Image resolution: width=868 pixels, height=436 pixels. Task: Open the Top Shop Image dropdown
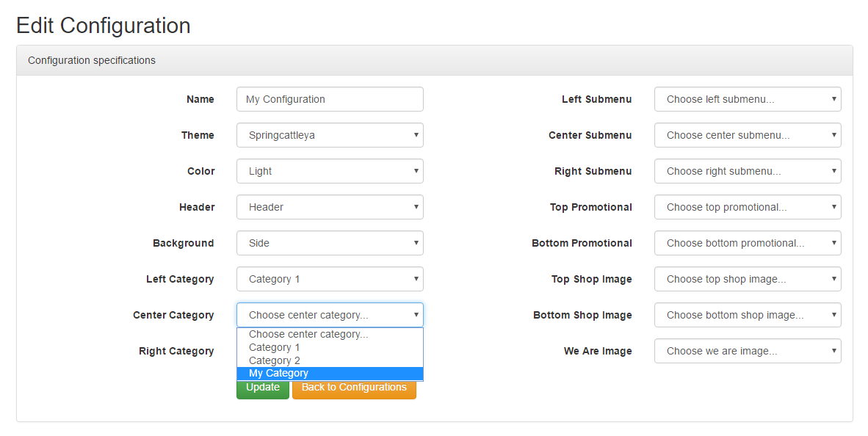[748, 279]
